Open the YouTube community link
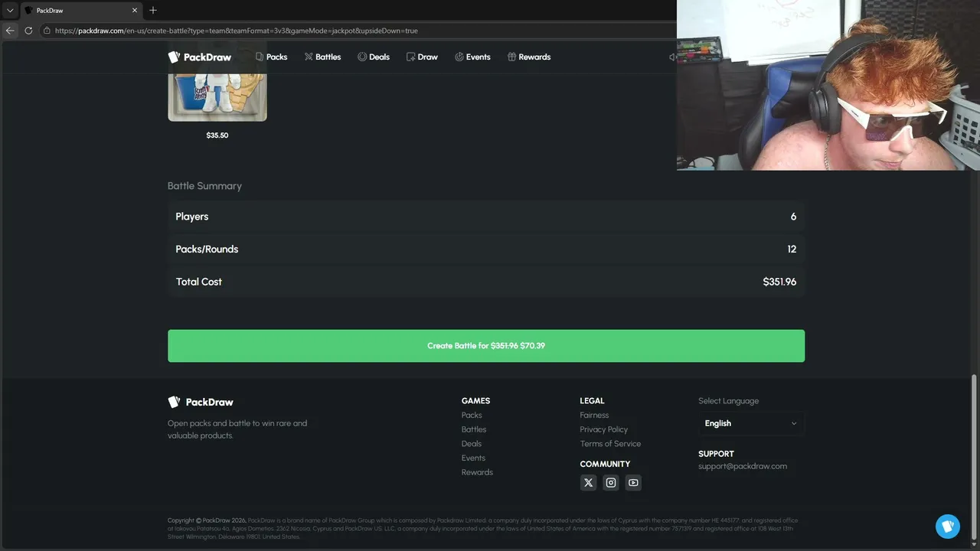 pos(633,482)
